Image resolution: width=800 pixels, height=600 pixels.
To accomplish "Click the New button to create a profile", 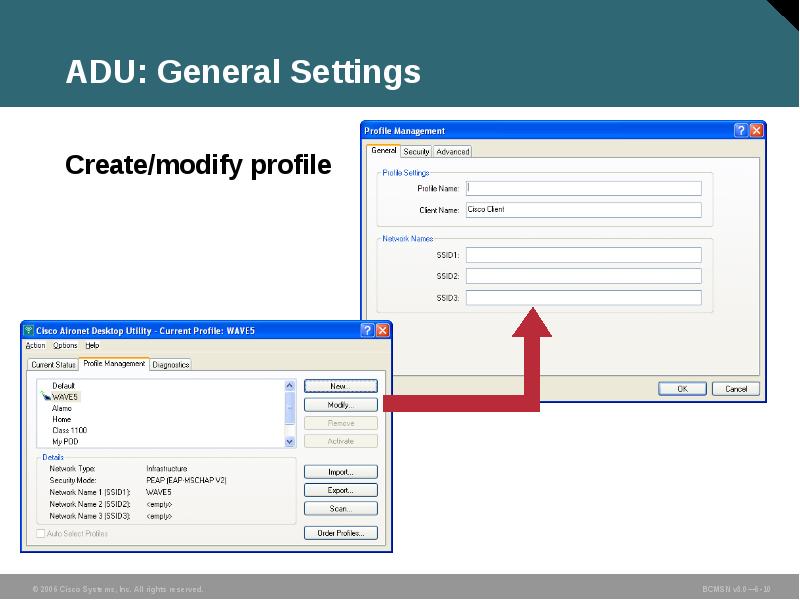I will click(340, 385).
